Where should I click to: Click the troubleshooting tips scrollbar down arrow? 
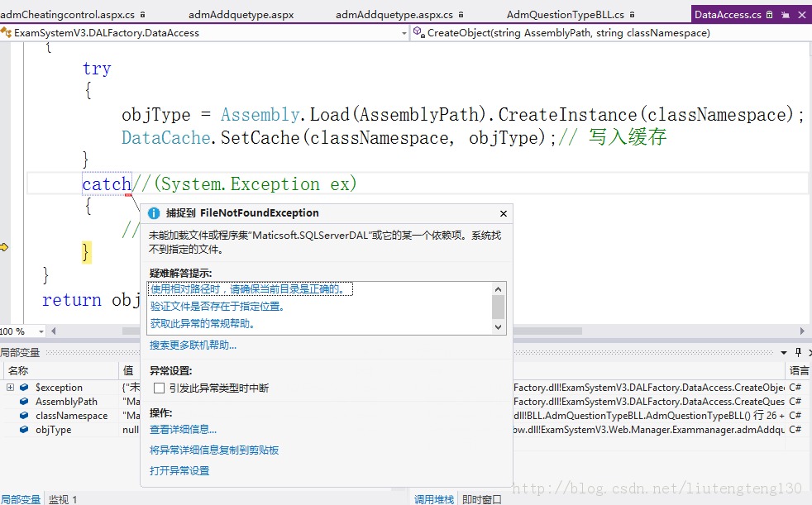tap(498, 327)
